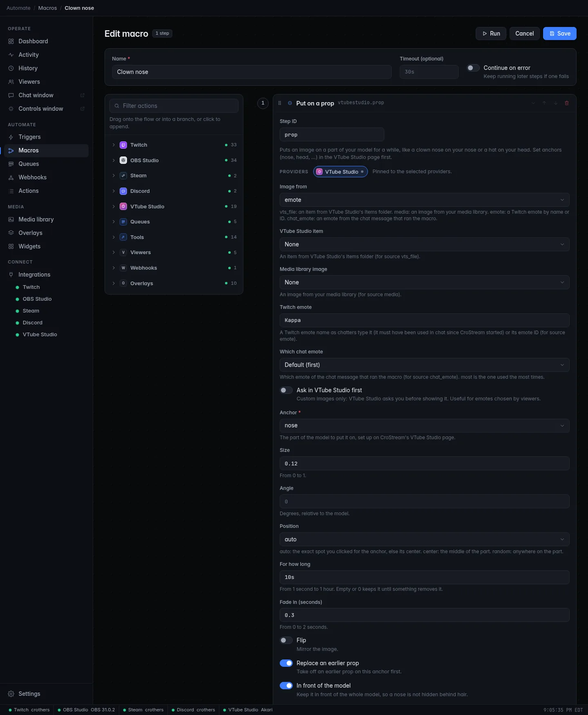Enable Continue on error toggle

click(473, 68)
